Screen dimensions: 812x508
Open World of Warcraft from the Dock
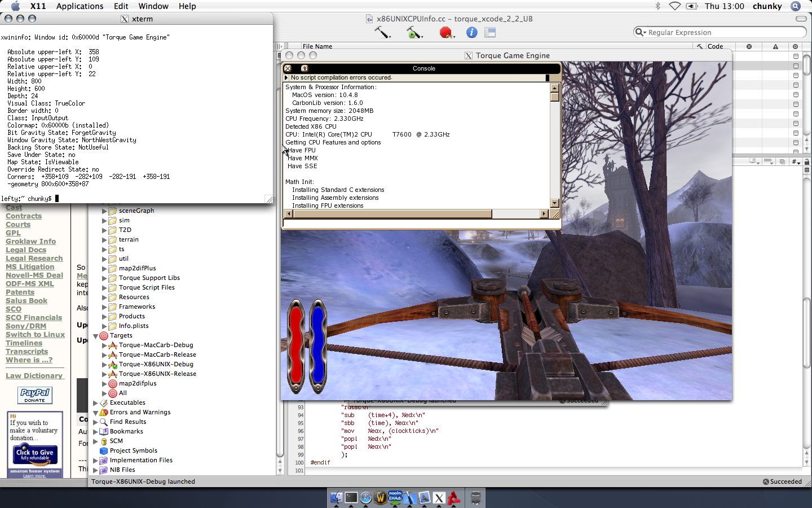[x=381, y=498]
